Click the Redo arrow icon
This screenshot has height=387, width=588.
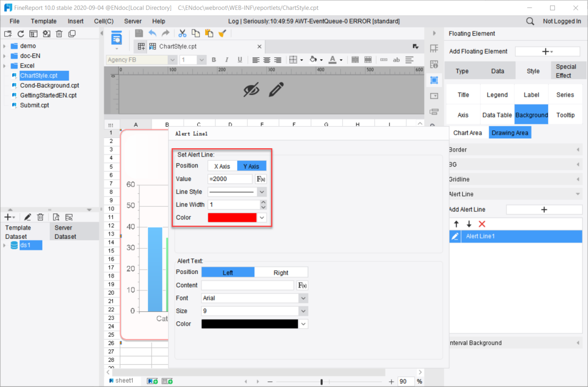[x=165, y=33]
